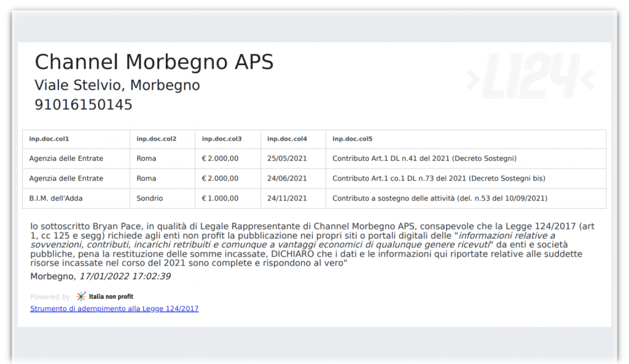
Task: Open the Strumento di adempimento alla Legge 124/2017 link
Action: point(114,309)
